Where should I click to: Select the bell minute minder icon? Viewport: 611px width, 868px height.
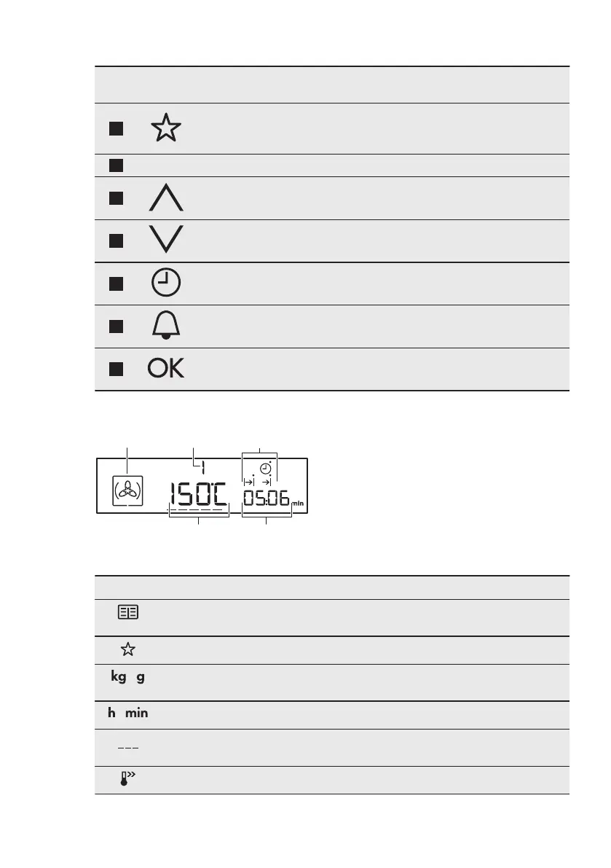166,326
